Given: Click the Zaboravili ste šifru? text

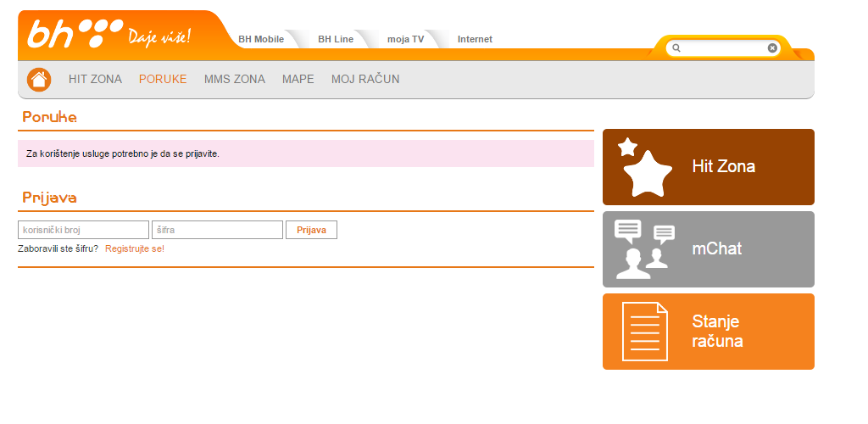Looking at the screenshot, I should point(58,248).
